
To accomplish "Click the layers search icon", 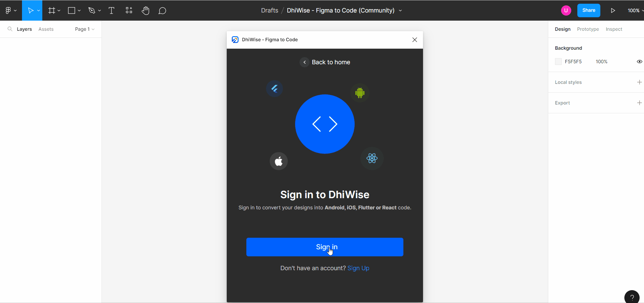I will [10, 29].
